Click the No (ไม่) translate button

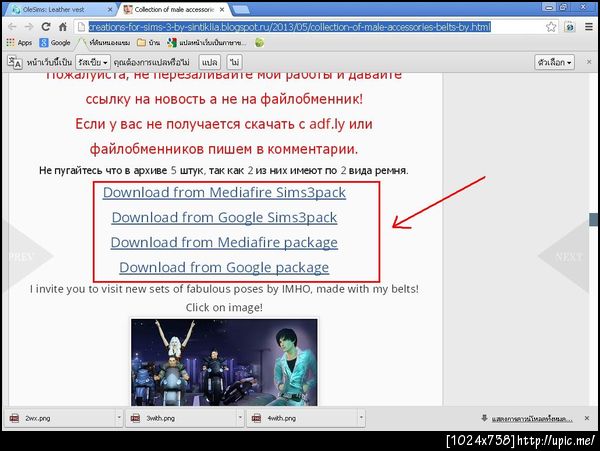point(234,62)
